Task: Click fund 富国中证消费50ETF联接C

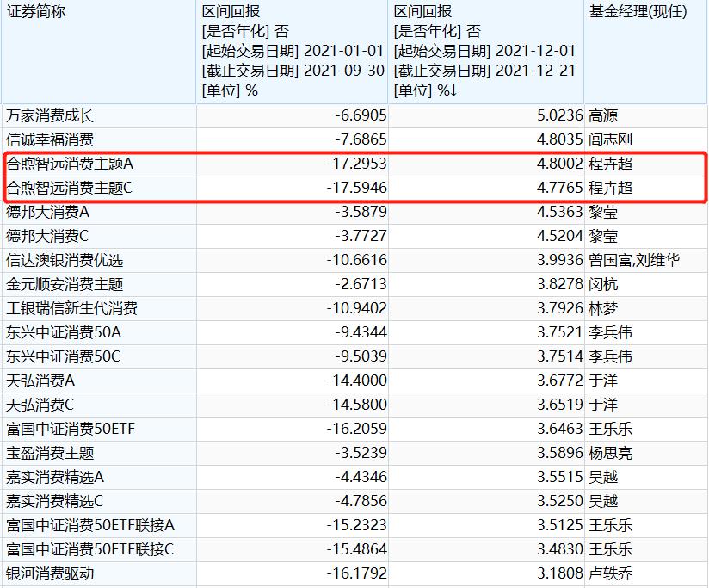Action: (90, 549)
